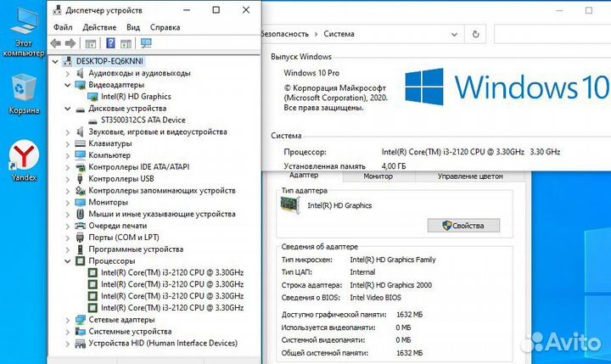This screenshot has width=611, height=364.
Task: Open address bar history dropdown in System window
Action: click(x=454, y=34)
